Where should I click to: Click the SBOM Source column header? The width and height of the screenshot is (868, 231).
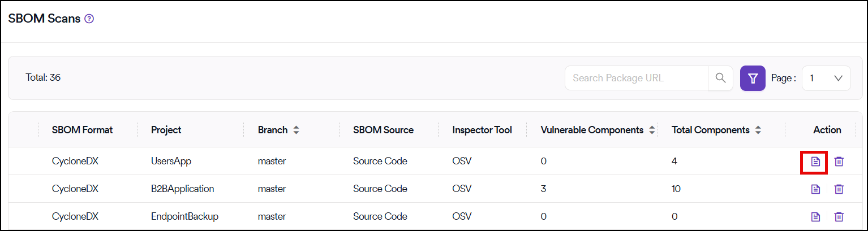tap(383, 130)
